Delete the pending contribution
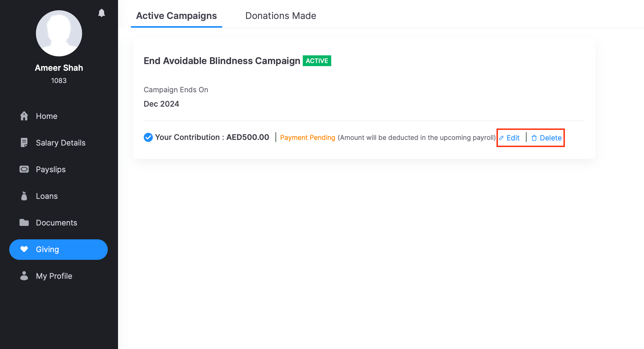This screenshot has height=349, width=644. [x=550, y=138]
